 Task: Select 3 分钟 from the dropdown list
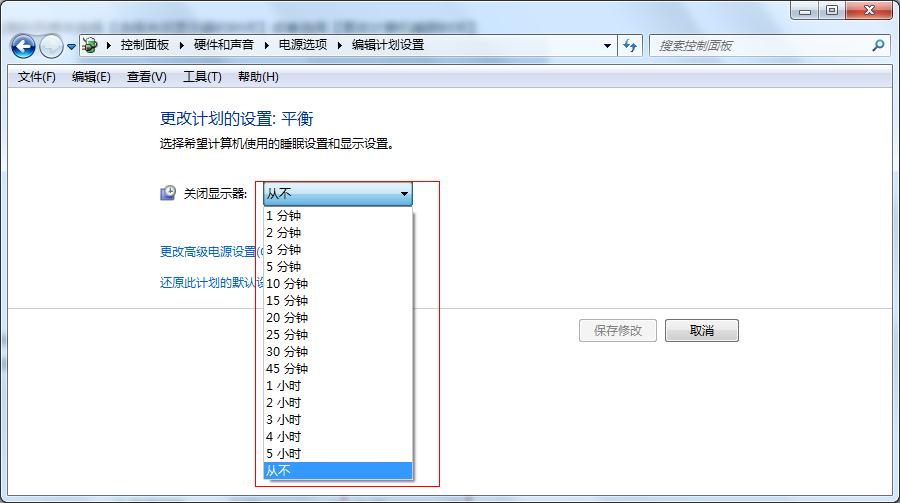(338, 250)
